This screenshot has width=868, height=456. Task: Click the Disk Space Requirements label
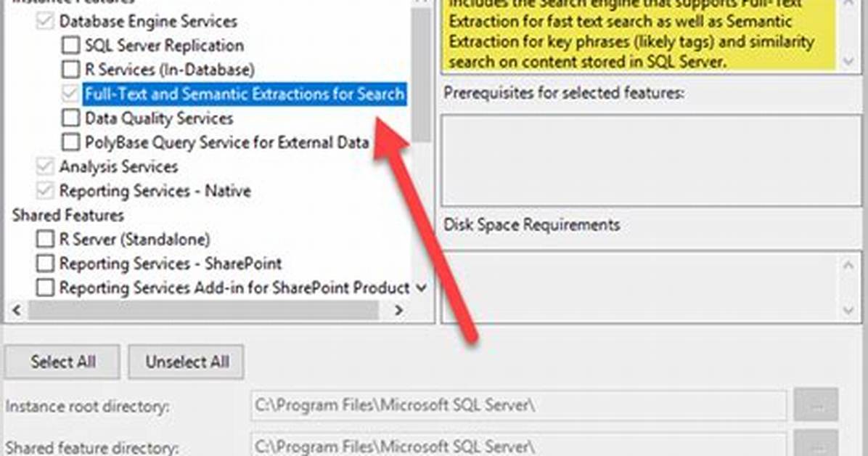(531, 225)
